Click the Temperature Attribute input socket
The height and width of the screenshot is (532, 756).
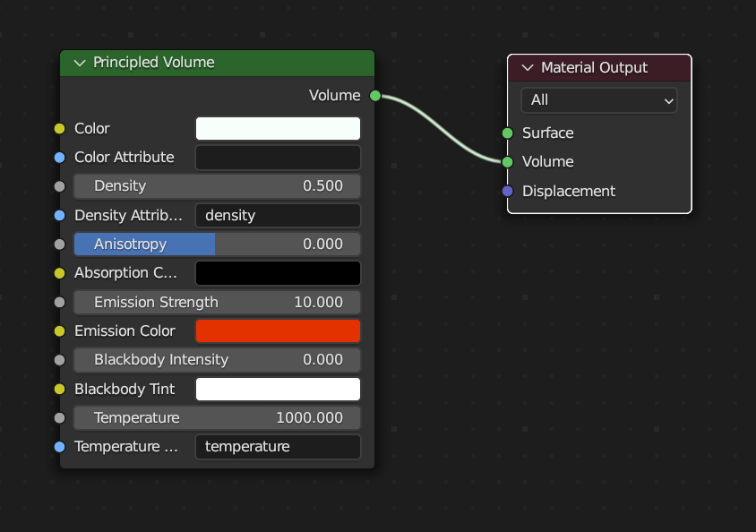[60, 446]
